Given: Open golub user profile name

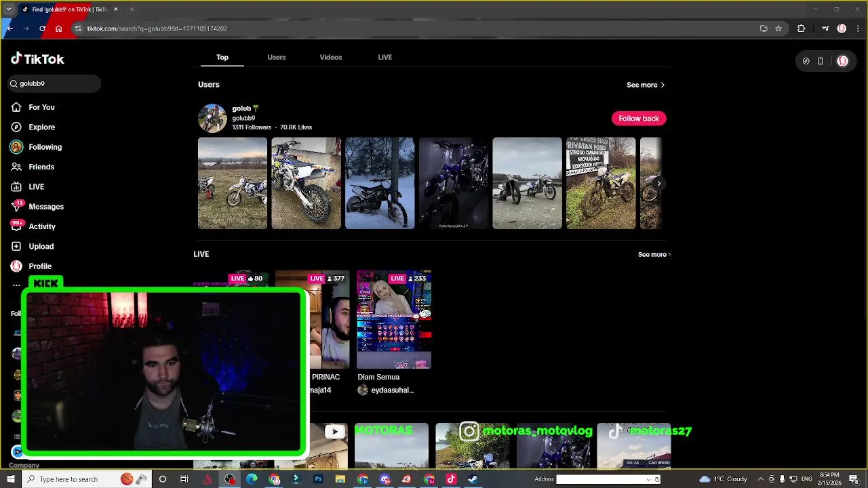Looking at the screenshot, I should (245, 108).
